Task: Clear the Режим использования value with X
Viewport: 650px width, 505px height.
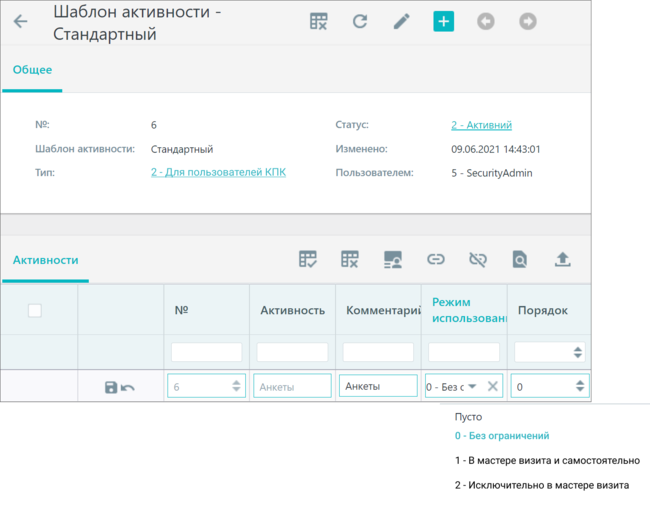Action: [x=492, y=386]
